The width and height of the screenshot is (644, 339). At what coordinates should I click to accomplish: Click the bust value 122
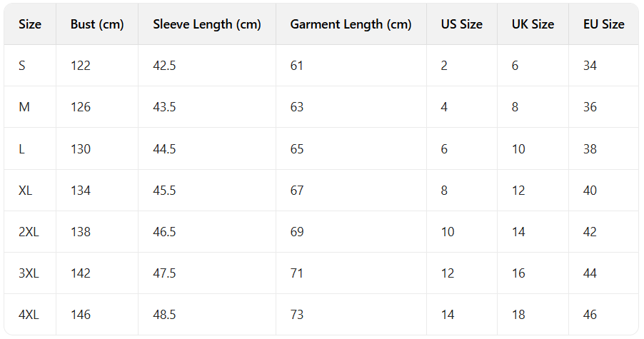(81, 66)
